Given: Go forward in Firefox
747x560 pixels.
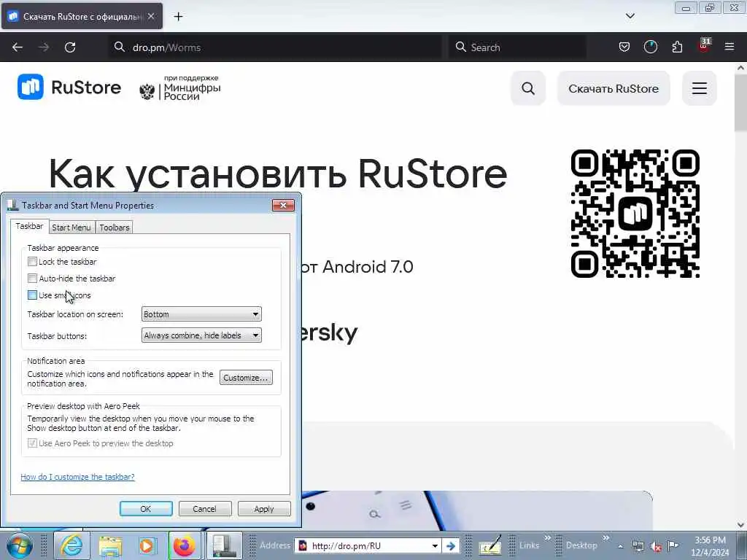Looking at the screenshot, I should (44, 47).
